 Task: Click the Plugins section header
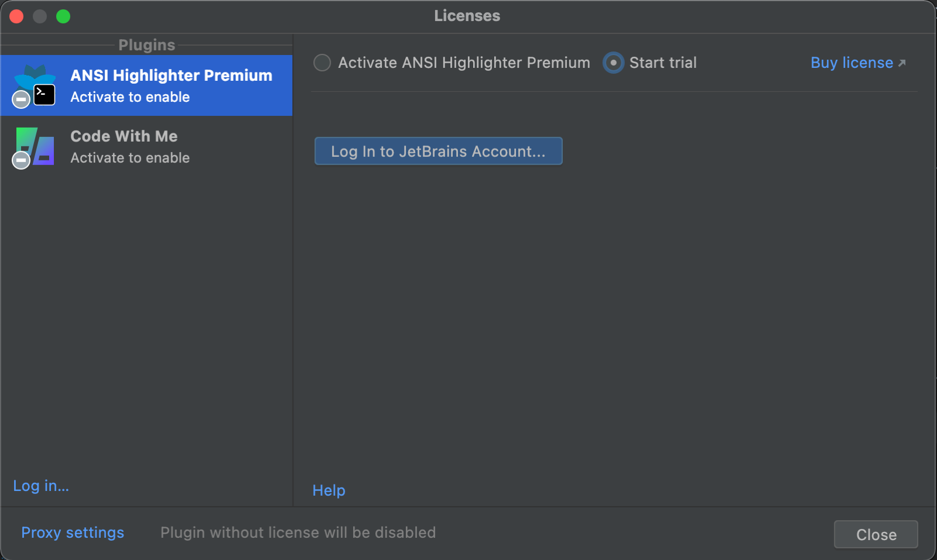[146, 45]
